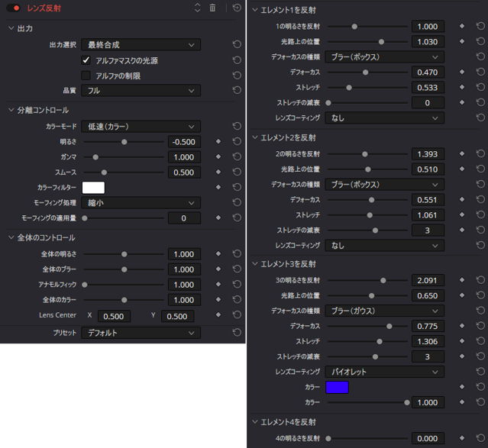This screenshot has height=448, width=488.
Task: Collapse the 全体のコントロール section
Action: [x=11, y=237]
